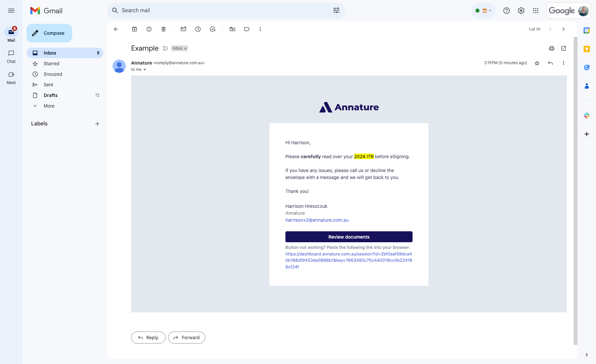596x364 pixels.
Task: Open Starred folder
Action: [65, 64]
